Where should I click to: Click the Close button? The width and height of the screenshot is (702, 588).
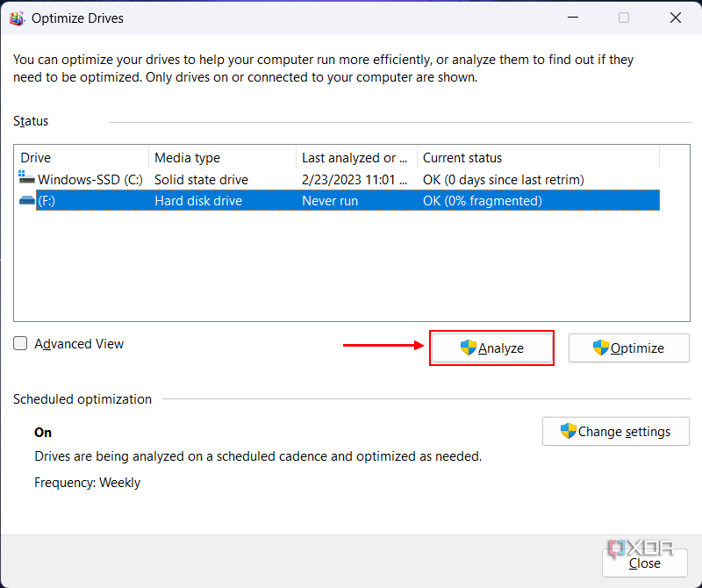[x=644, y=563]
